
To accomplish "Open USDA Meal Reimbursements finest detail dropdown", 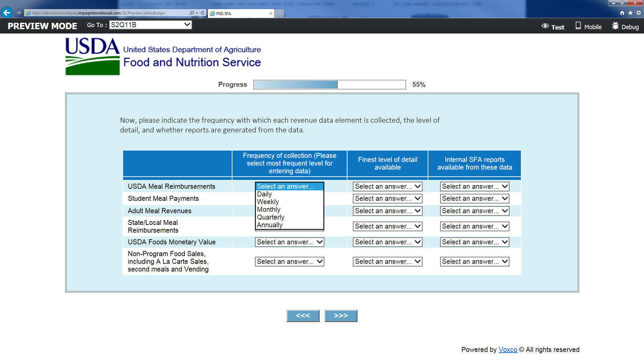I will coord(387,186).
